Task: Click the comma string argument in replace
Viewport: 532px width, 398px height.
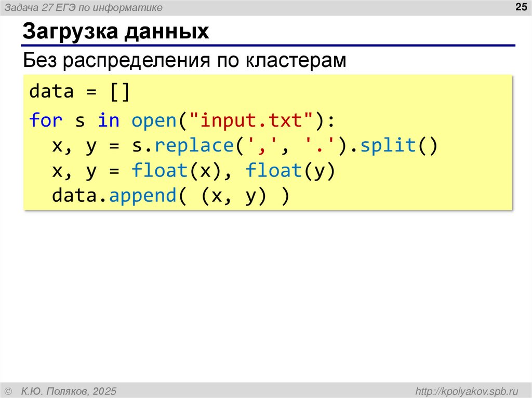Action: coord(262,145)
